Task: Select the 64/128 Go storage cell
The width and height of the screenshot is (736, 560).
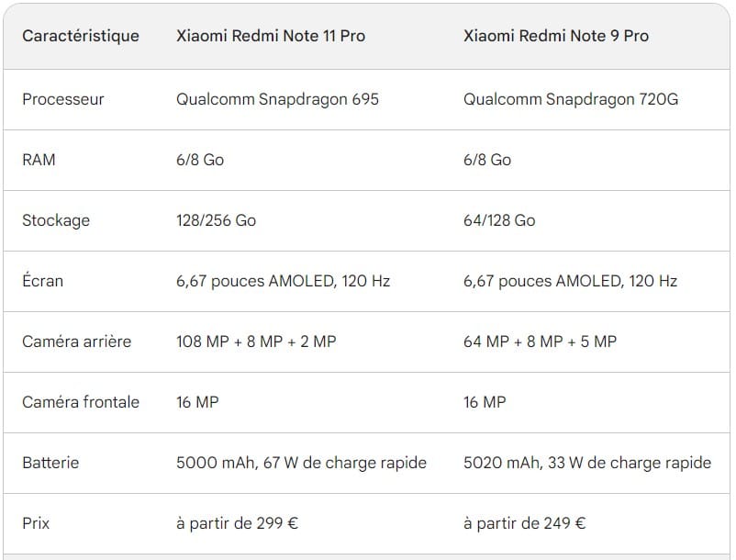Action: tap(499, 220)
